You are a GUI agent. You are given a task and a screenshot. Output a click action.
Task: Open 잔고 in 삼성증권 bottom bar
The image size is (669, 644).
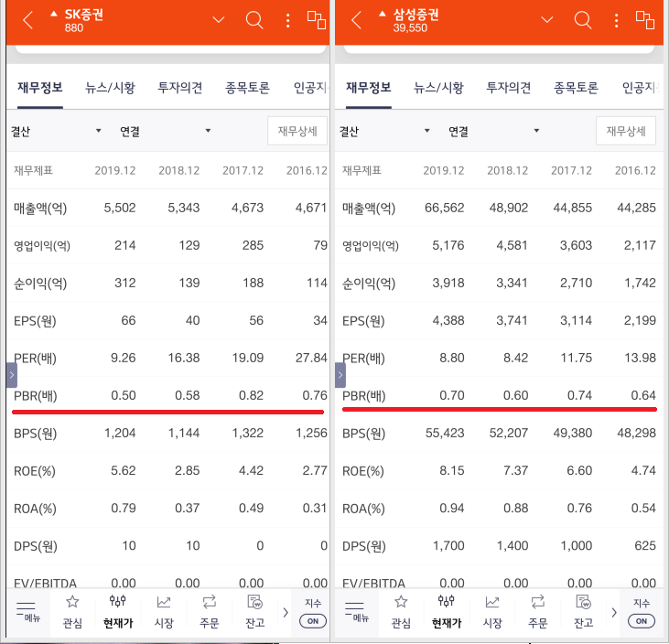pos(584,612)
